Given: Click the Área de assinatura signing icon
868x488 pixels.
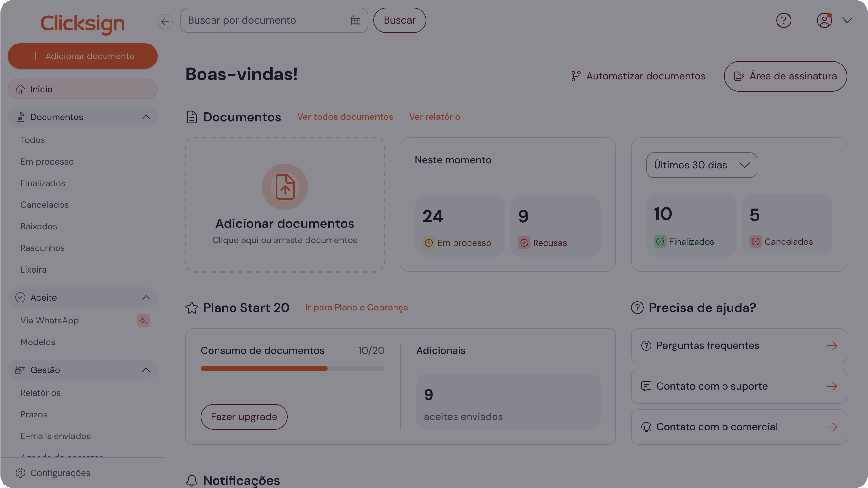Looking at the screenshot, I should (x=739, y=76).
